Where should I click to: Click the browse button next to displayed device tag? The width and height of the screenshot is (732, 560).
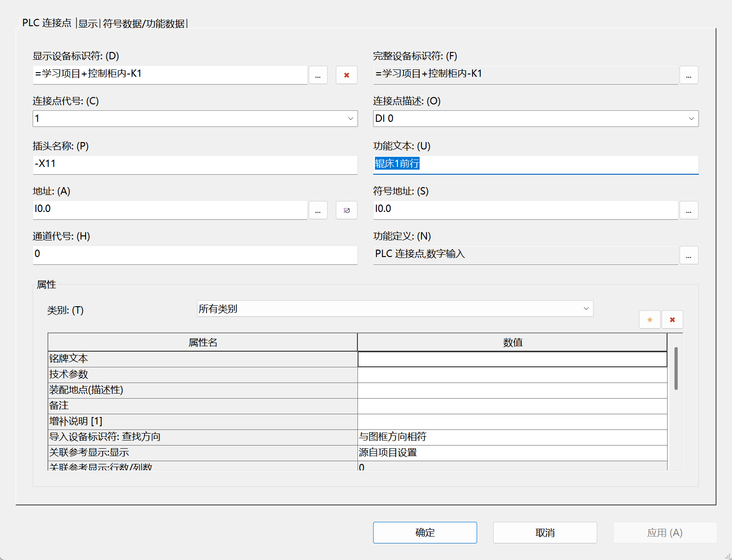[318, 75]
